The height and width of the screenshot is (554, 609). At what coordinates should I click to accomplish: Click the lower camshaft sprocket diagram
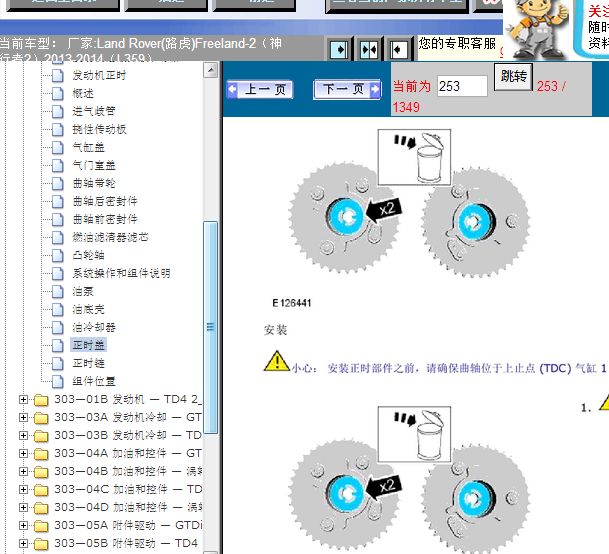pos(409,480)
